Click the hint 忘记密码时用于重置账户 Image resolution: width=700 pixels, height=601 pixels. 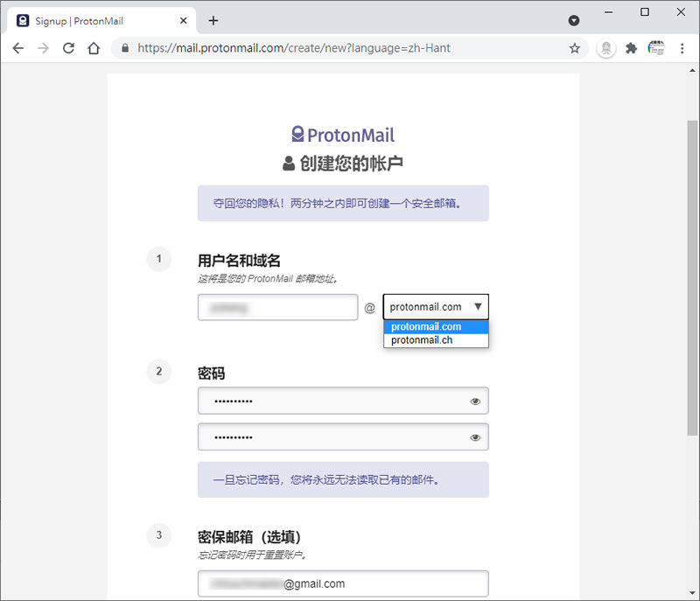click(252, 555)
